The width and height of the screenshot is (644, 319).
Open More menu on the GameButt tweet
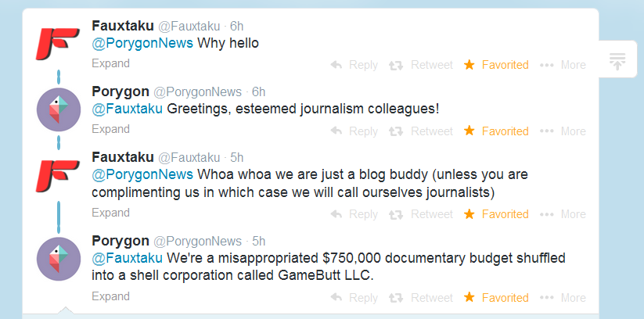(563, 298)
